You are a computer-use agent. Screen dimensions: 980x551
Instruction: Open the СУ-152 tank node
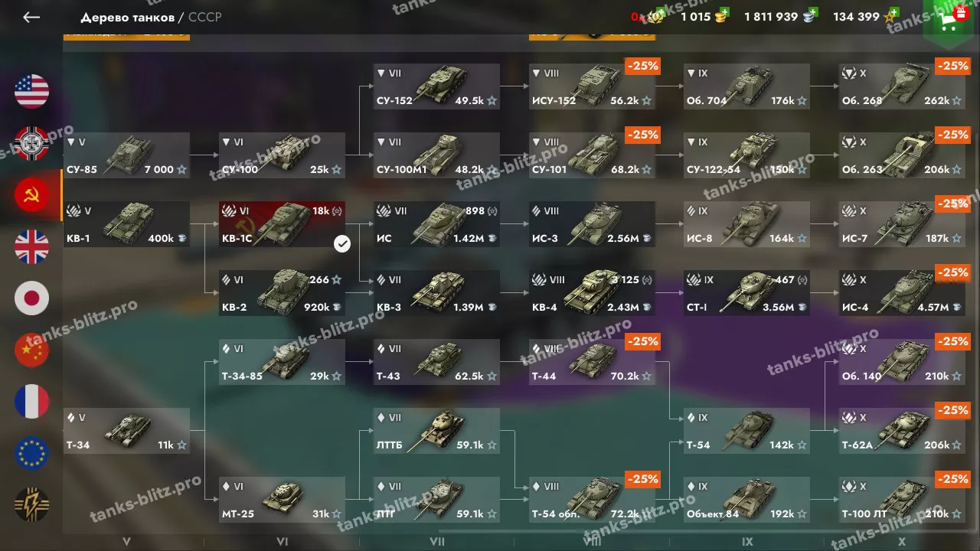436,86
